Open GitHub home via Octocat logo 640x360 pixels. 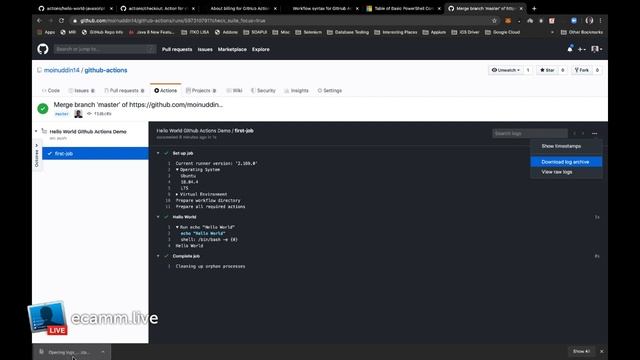coord(43,49)
